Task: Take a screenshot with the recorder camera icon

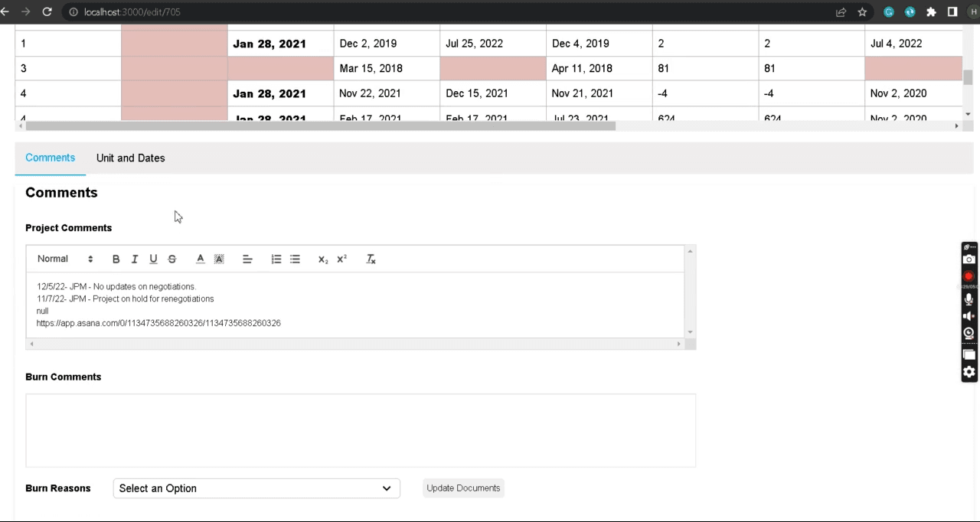Action: pos(969,259)
